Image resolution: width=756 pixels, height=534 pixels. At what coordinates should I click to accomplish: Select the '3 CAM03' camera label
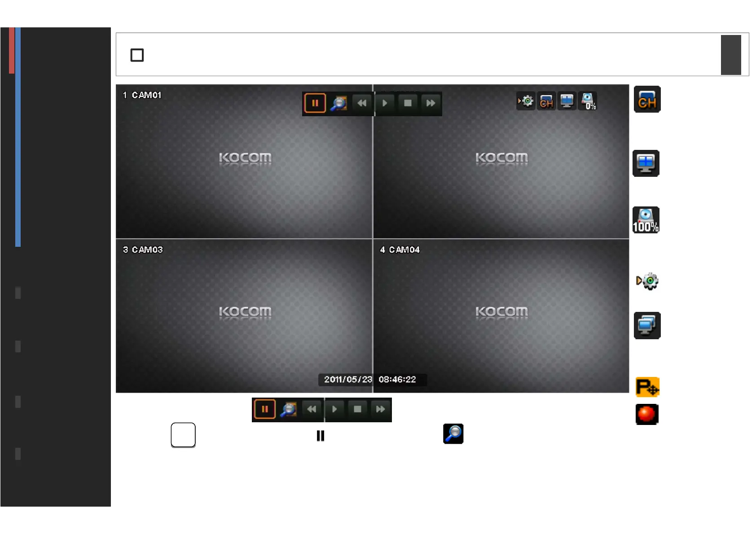coord(143,249)
